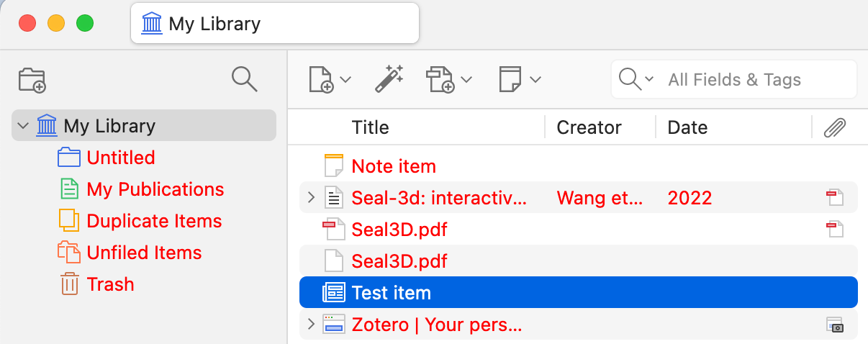868x344 pixels.
Task: Click the paperclip attachment column header
Action: [834, 127]
